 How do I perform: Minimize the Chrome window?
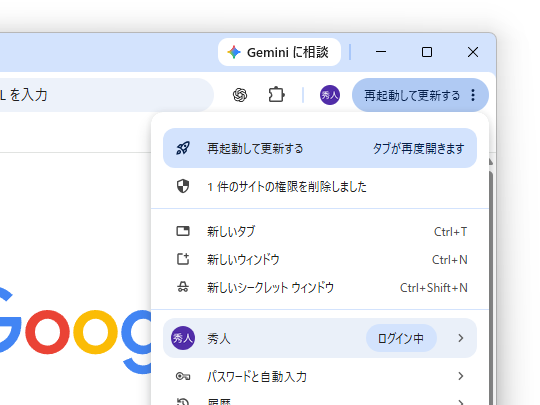pos(381,52)
